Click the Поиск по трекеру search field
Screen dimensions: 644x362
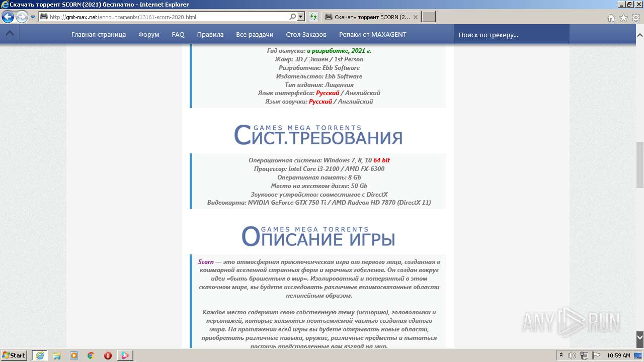click(512, 35)
